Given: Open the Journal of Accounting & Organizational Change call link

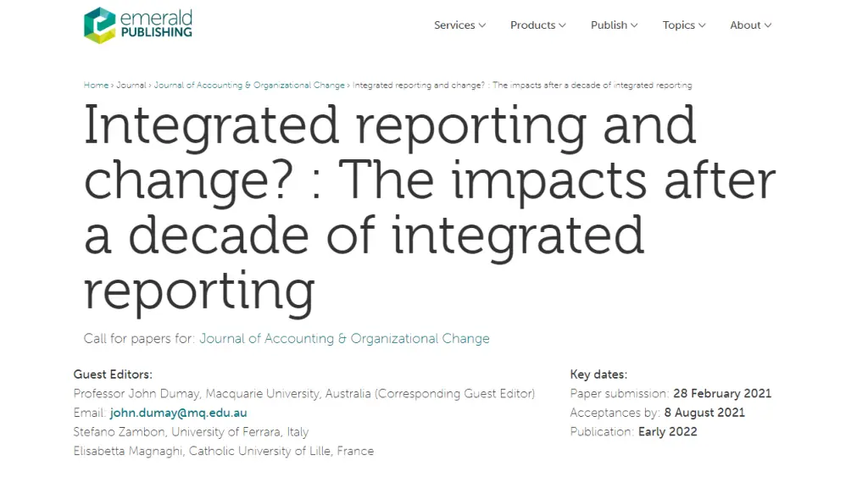Looking at the screenshot, I should tap(344, 339).
